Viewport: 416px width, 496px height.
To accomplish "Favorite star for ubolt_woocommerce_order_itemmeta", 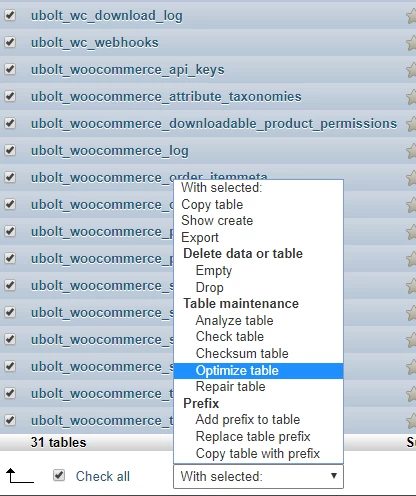I will [x=411, y=178].
